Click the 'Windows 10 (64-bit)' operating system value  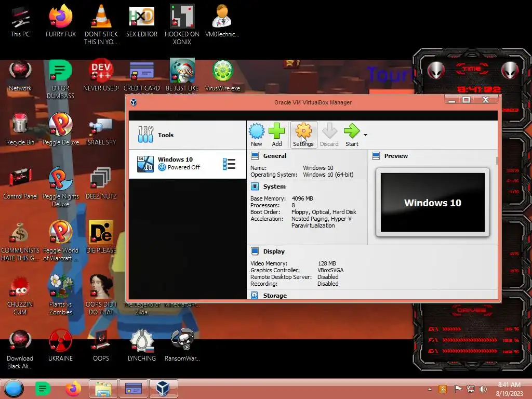click(328, 175)
